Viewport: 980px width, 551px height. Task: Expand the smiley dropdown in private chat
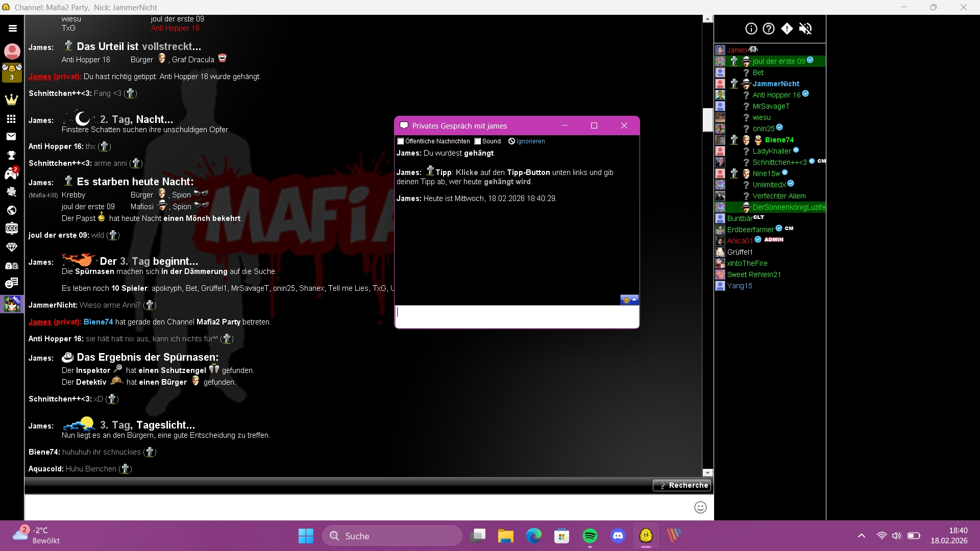(629, 300)
